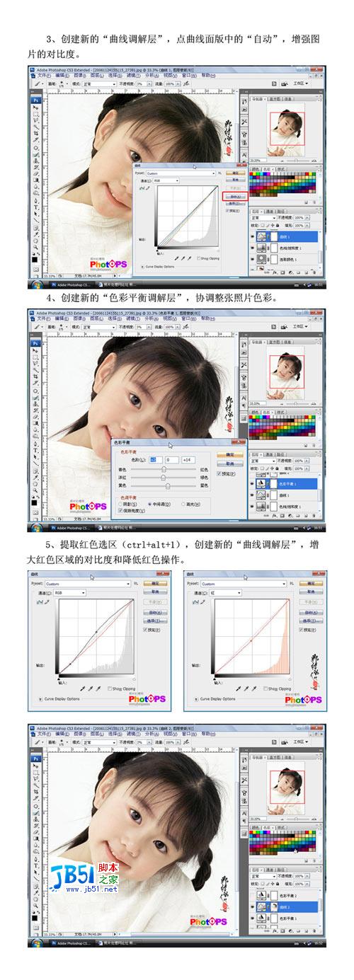Click white point eyedropper in RGB curves dialog
This screenshot has width=354, height=980.
(98, 688)
